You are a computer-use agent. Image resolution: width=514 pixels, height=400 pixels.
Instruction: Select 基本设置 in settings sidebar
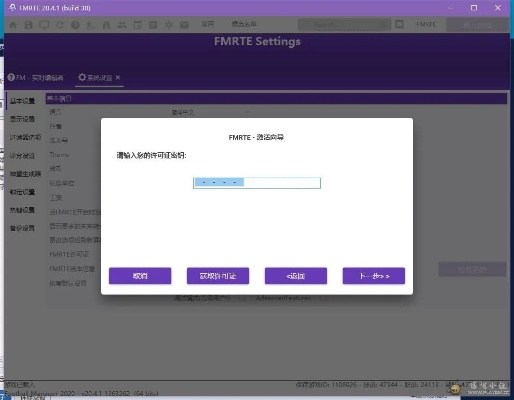point(22,101)
